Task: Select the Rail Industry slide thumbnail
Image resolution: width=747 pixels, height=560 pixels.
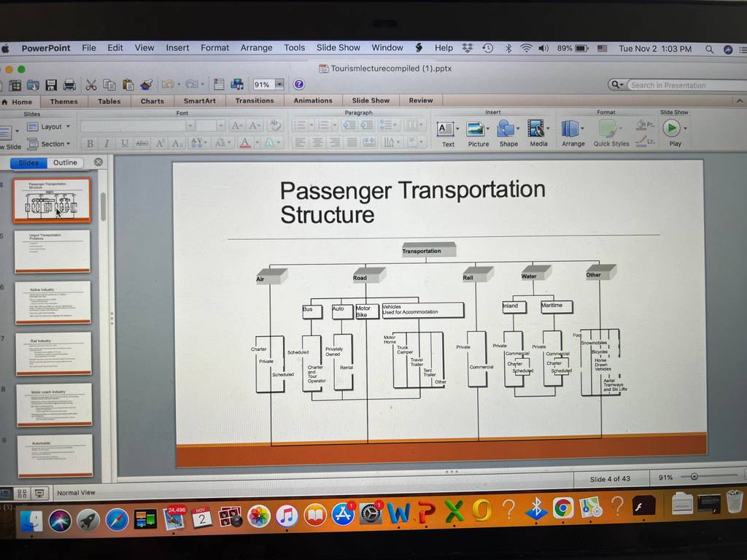Action: click(x=53, y=354)
